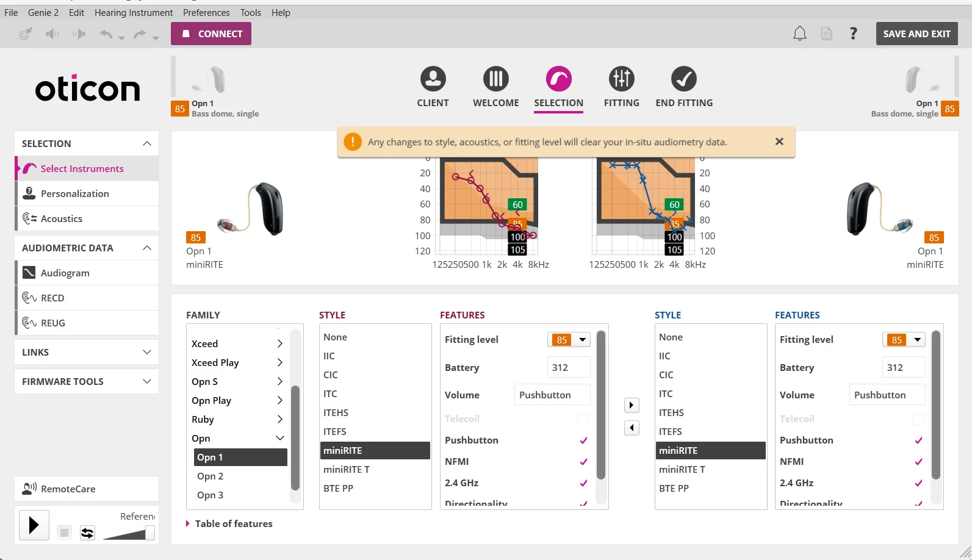The image size is (972, 560).
Task: Open the Preferences menu
Action: pos(206,12)
